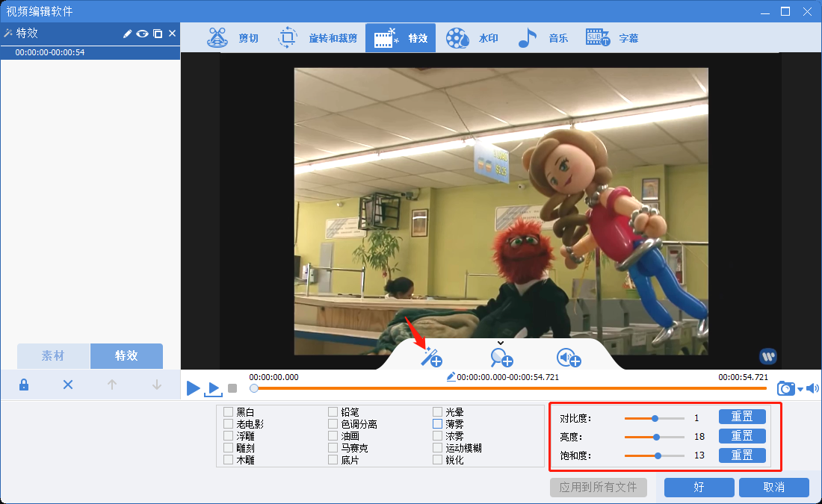Enable the 锐化 effect checkbox
The image size is (822, 504).
point(437,460)
